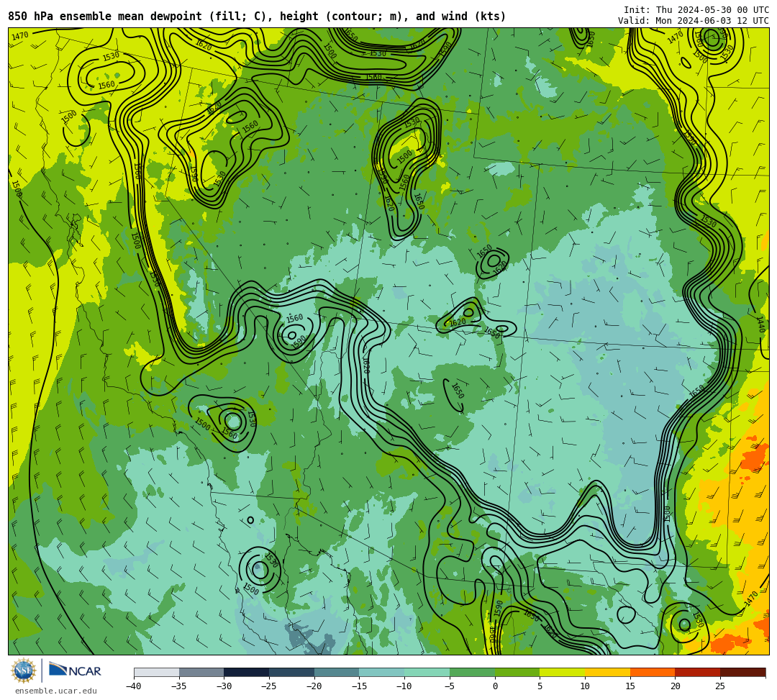Click the 5 to 10 yellow-green swatch

pos(563,672)
